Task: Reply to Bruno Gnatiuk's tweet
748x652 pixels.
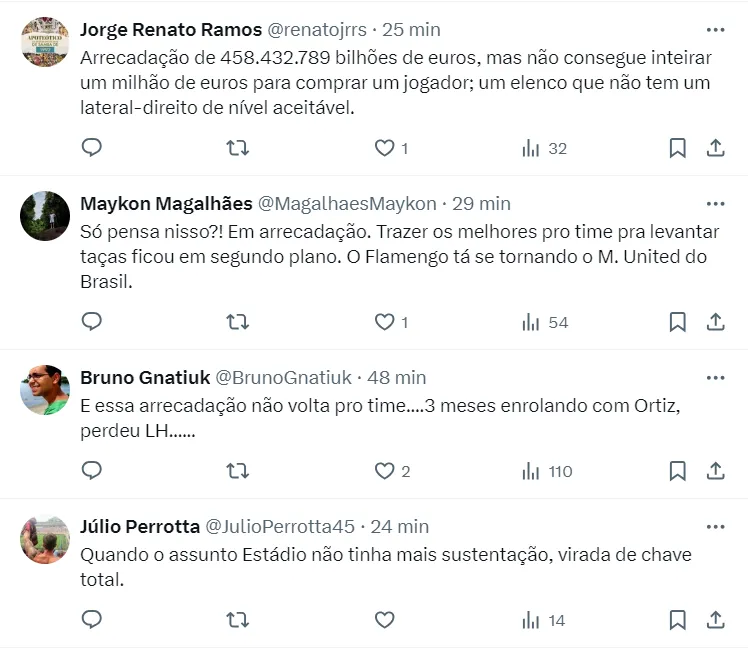Action: pyautogui.click(x=92, y=471)
